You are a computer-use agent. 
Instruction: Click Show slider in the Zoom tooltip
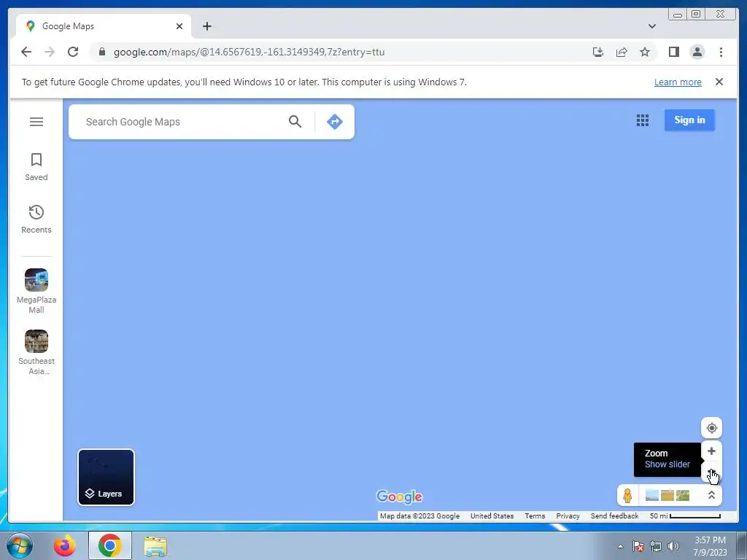click(x=667, y=464)
